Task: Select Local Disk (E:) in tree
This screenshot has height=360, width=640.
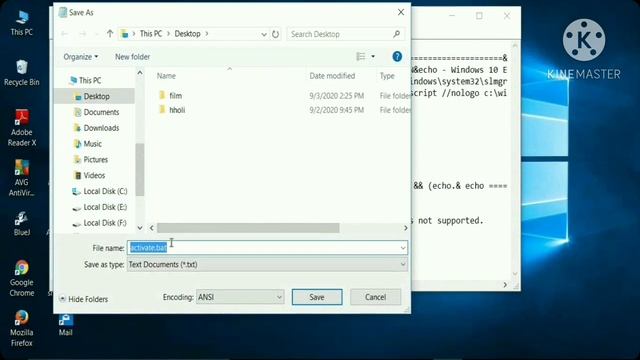Action: 105,207
